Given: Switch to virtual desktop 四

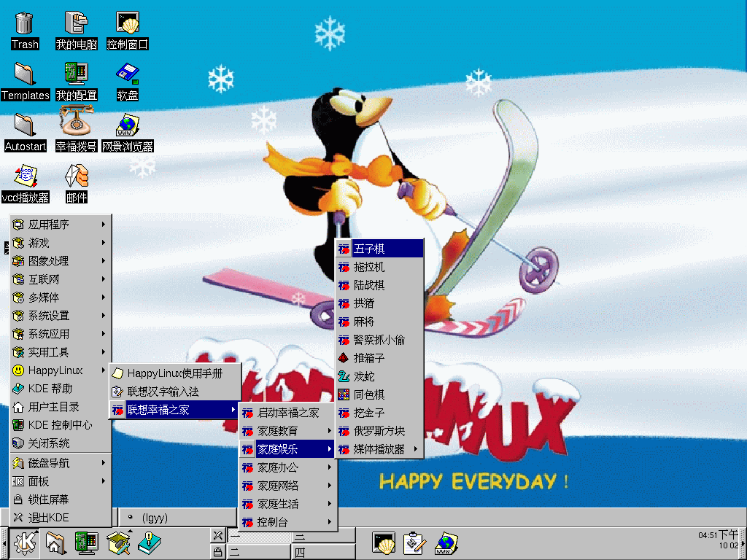Looking at the screenshot, I should [x=323, y=552].
